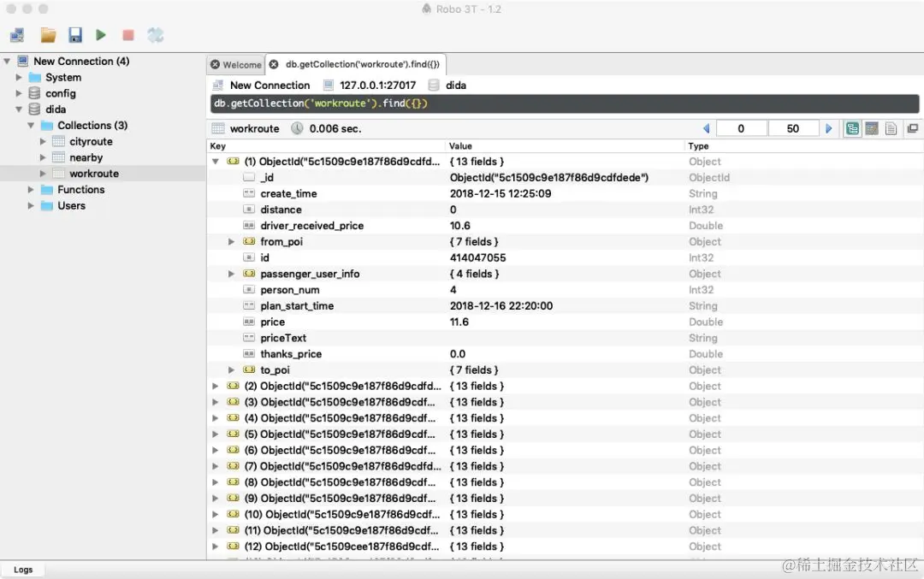Click the 127.0.0.1:27017 server label
Screen dimensions: 924x579
point(378,86)
